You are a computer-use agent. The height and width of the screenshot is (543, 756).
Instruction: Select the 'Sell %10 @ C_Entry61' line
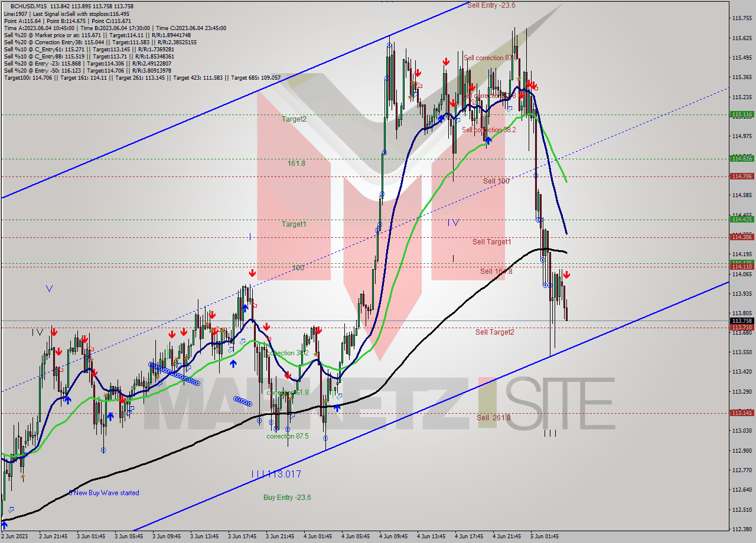click(x=89, y=50)
